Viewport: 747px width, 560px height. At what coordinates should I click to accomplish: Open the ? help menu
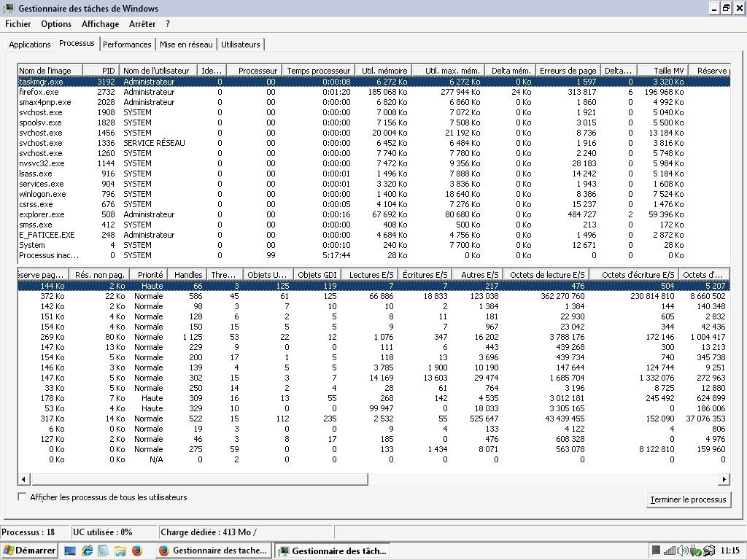(168, 24)
